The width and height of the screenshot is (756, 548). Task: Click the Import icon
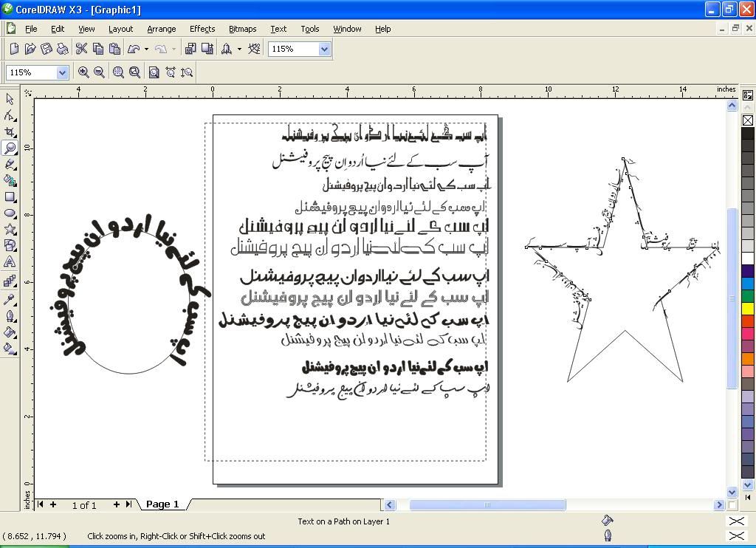tap(190, 49)
